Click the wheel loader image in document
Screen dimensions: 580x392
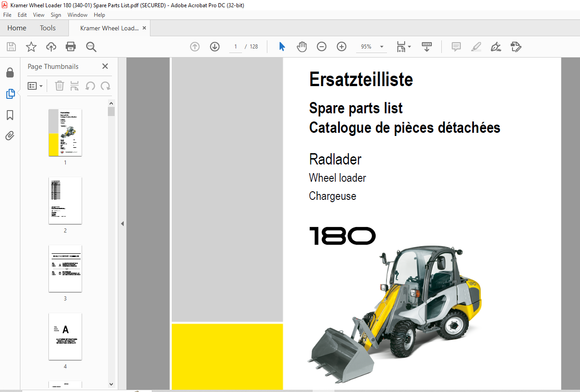(394, 314)
